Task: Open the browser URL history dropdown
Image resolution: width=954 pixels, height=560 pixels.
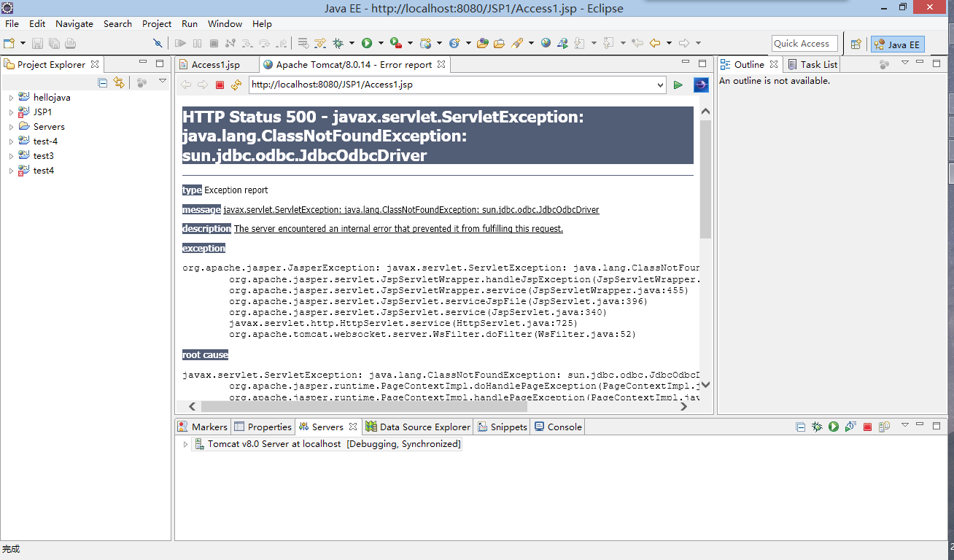Action: (x=661, y=85)
